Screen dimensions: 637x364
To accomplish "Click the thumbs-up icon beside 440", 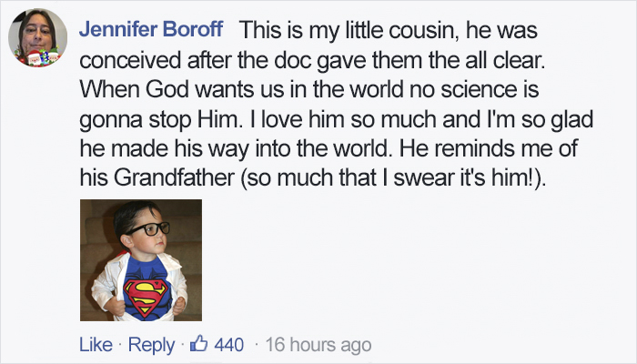I will [x=200, y=346].
